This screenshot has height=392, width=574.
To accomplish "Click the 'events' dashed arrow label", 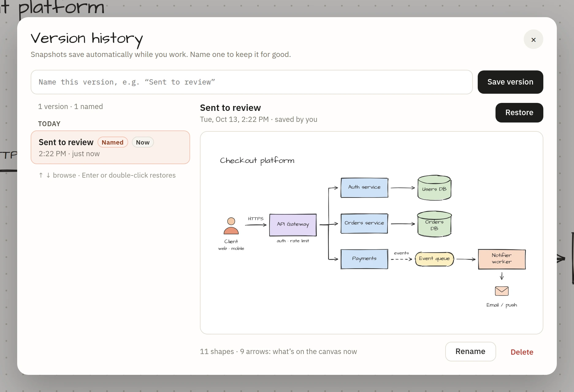I will coord(401,253).
